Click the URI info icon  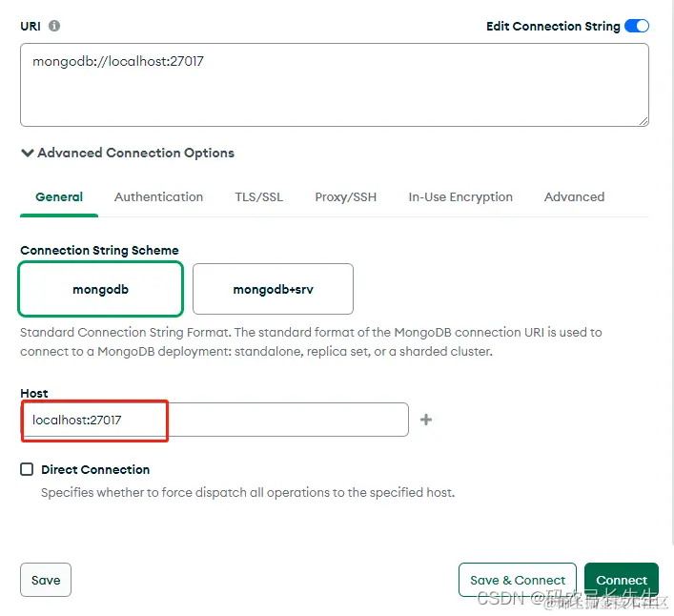pyautogui.click(x=54, y=26)
